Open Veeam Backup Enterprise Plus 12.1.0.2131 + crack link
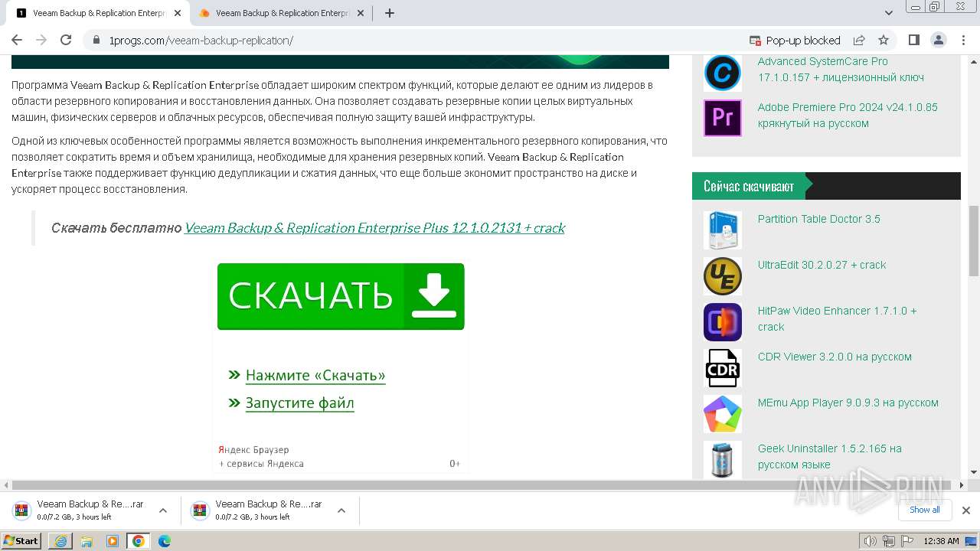Viewport: 980px width, 551px height. (x=374, y=228)
